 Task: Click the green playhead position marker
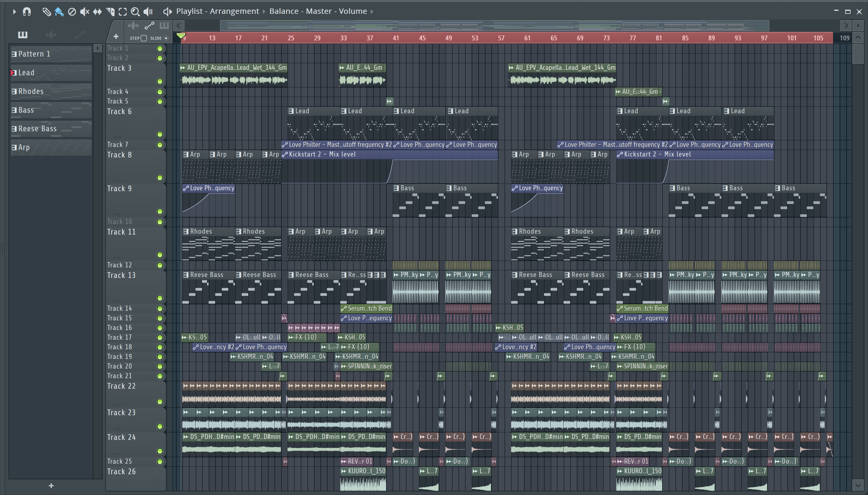coord(181,36)
